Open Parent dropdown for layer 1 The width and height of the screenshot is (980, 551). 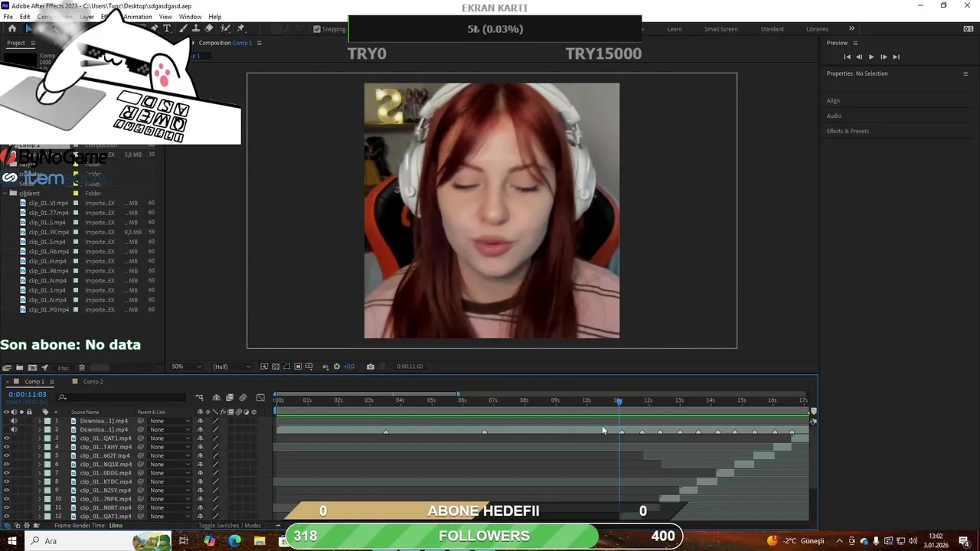pyautogui.click(x=170, y=421)
